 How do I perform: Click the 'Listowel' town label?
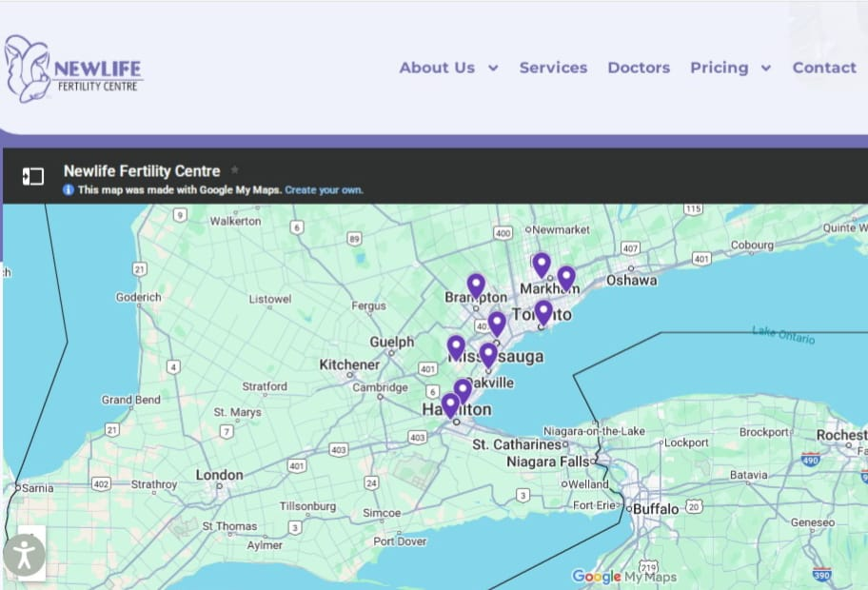coord(269,299)
